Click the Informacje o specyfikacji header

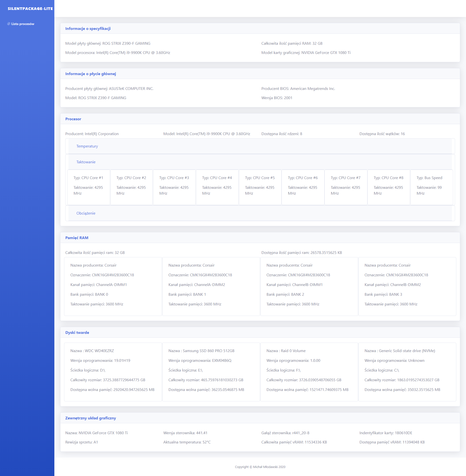(88, 28)
